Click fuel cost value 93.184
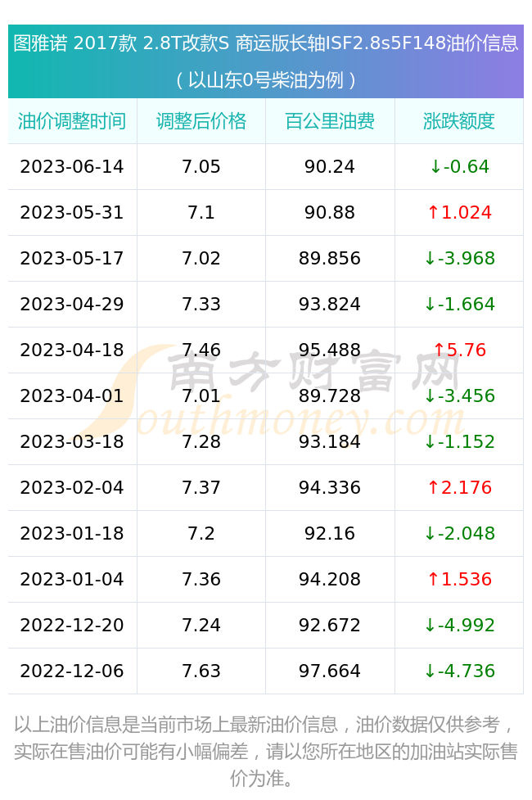The width and height of the screenshot is (532, 800). coord(330,442)
